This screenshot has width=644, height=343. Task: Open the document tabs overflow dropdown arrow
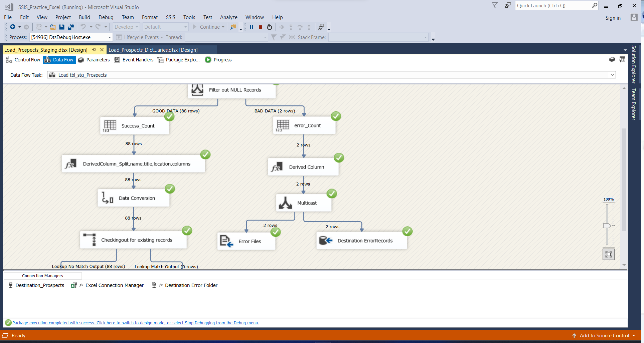pos(625,50)
